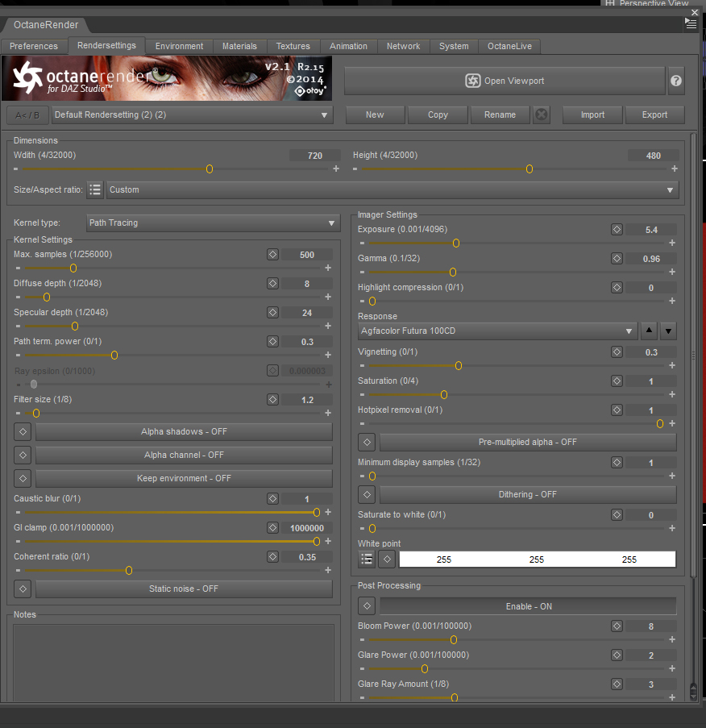
Task: Click the Max. samples diamond reset icon
Action: click(272, 255)
